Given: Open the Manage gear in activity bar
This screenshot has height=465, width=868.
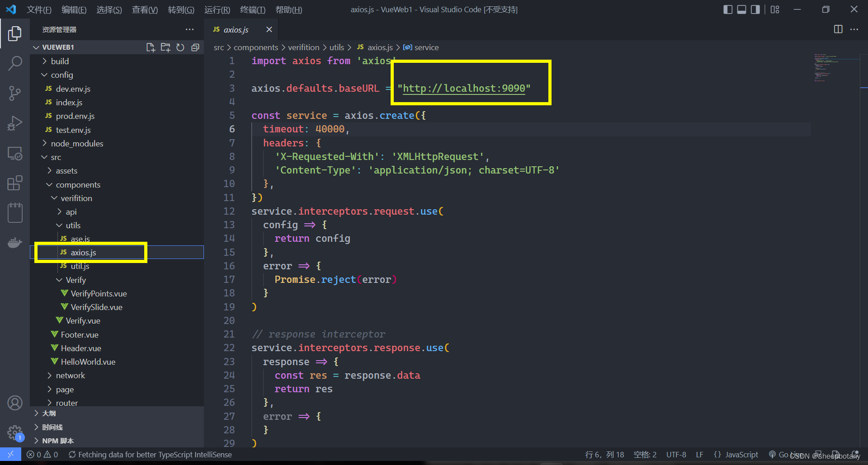Looking at the screenshot, I should [x=15, y=432].
